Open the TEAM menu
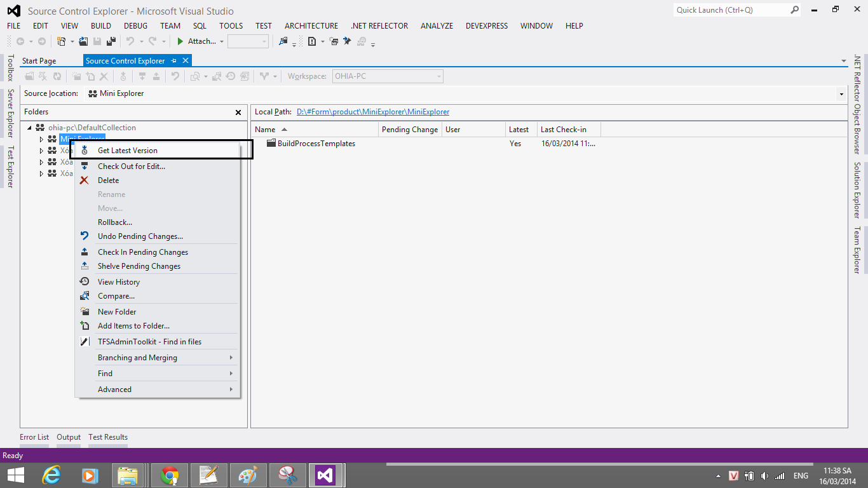 pyautogui.click(x=170, y=26)
